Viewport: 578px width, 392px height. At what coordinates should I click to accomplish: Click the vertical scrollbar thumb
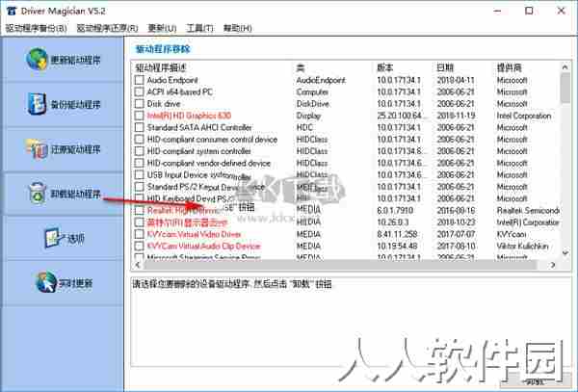click(x=565, y=88)
